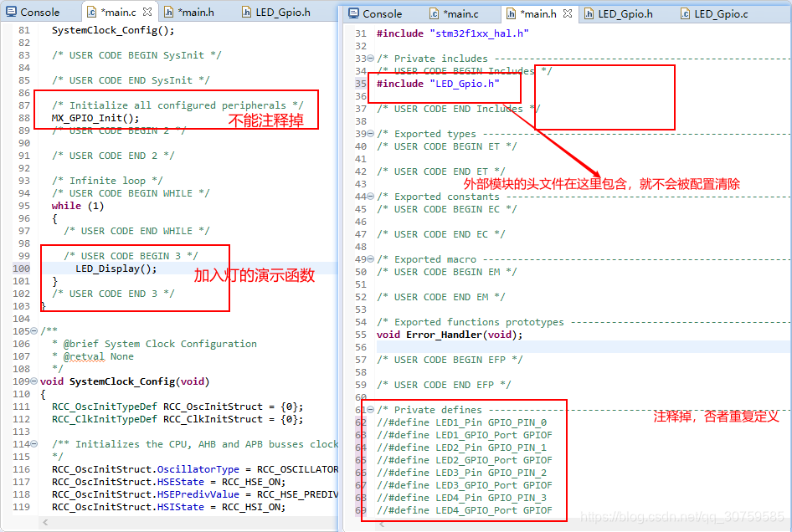Image resolution: width=792 pixels, height=532 pixels.
Task: Collapse Exported macro fold at line 49
Action: coord(370,259)
